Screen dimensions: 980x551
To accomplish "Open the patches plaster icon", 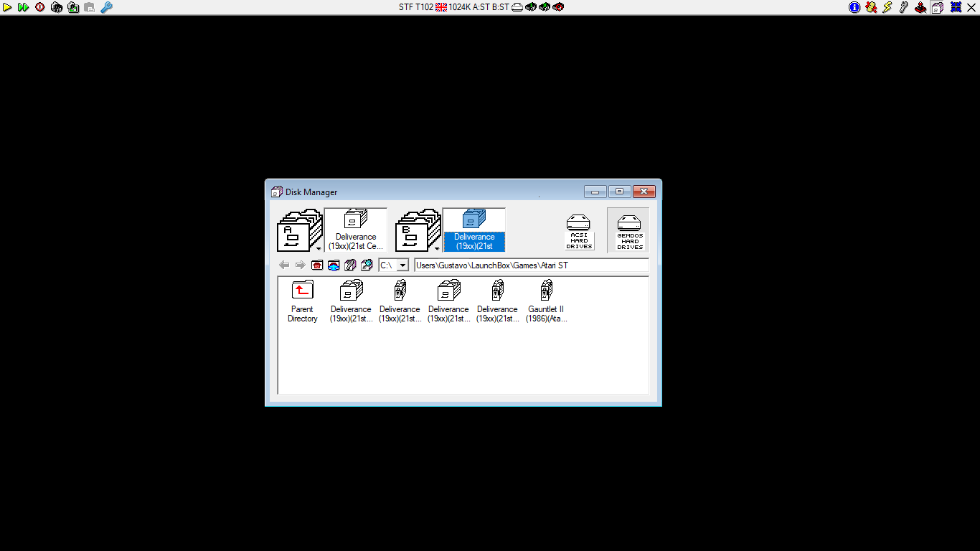I will point(871,7).
